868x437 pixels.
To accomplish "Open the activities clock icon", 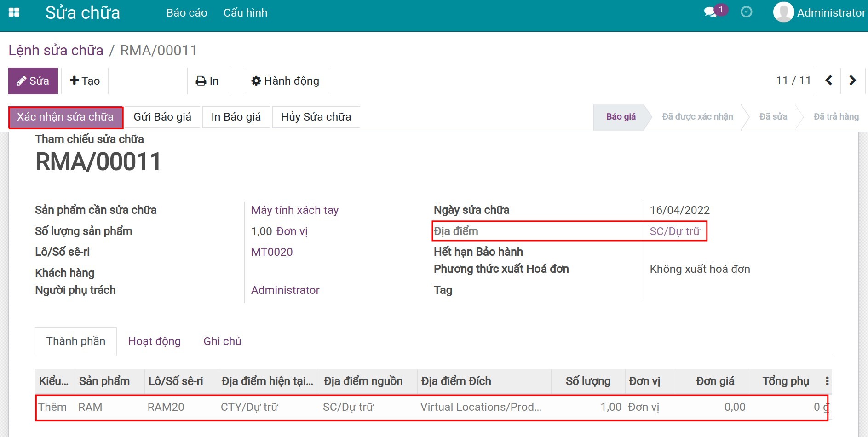I will [x=747, y=12].
